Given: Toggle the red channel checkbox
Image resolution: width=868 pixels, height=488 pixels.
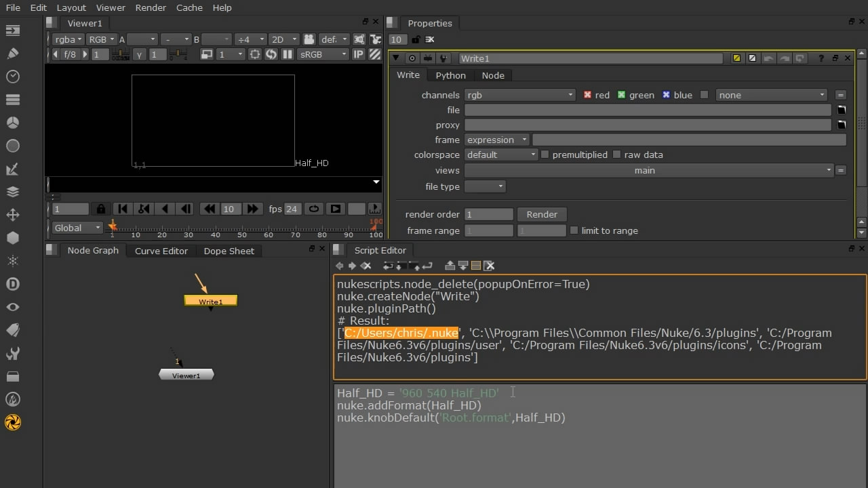Looking at the screenshot, I should click(x=588, y=95).
